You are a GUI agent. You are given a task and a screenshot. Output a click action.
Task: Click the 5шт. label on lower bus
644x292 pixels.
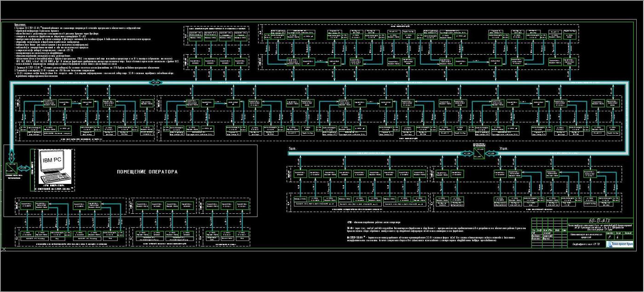(293, 149)
